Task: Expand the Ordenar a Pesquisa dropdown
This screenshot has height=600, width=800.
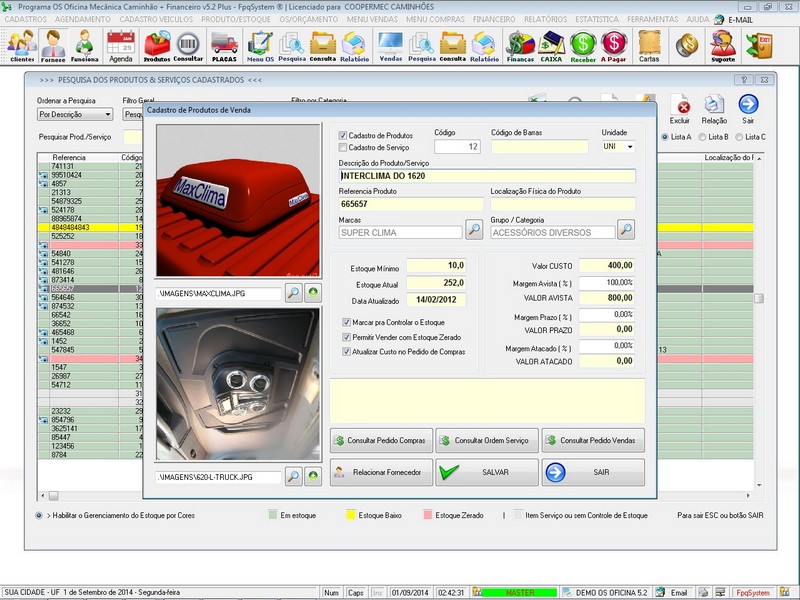Action: tap(105, 115)
